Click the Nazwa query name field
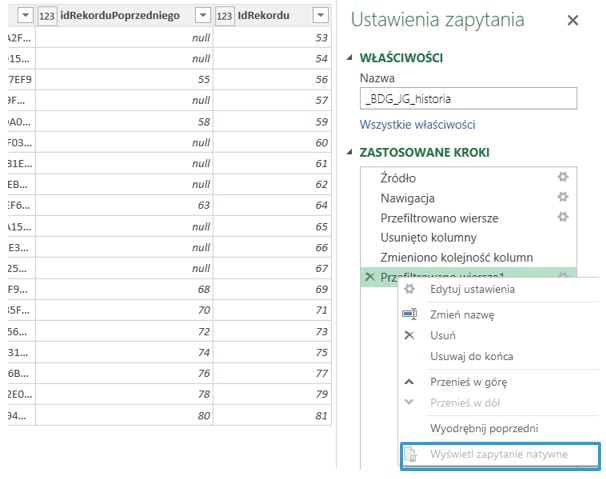This screenshot has height=479, width=606. (x=467, y=98)
